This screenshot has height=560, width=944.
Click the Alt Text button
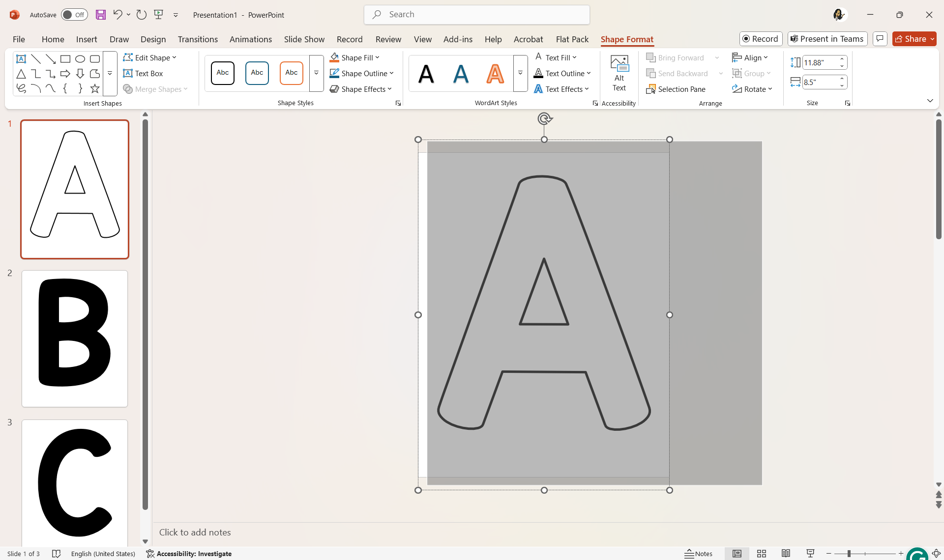(x=619, y=73)
